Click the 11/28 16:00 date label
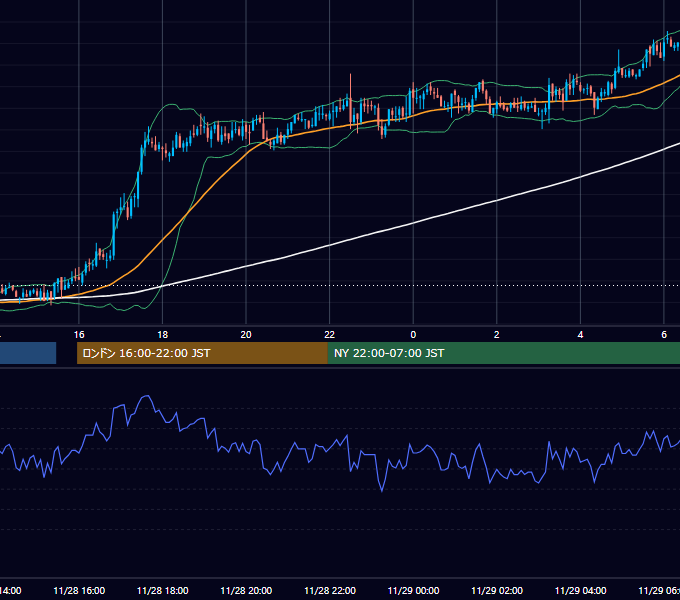 click(79, 590)
